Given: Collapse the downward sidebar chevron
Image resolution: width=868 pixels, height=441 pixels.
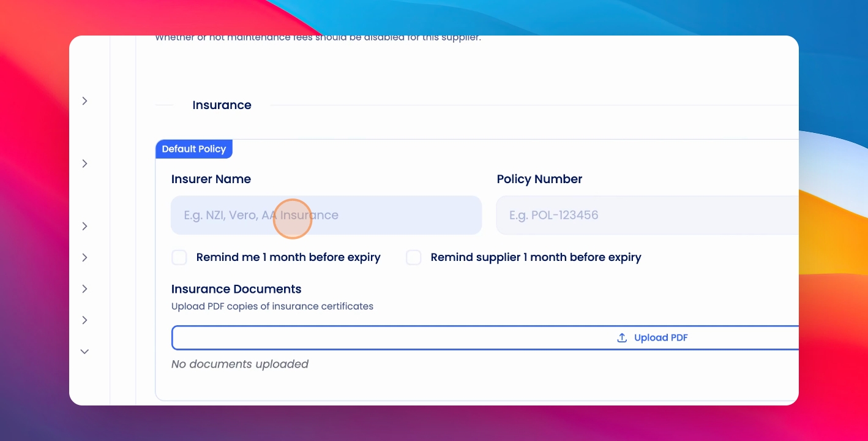Looking at the screenshot, I should pos(85,352).
